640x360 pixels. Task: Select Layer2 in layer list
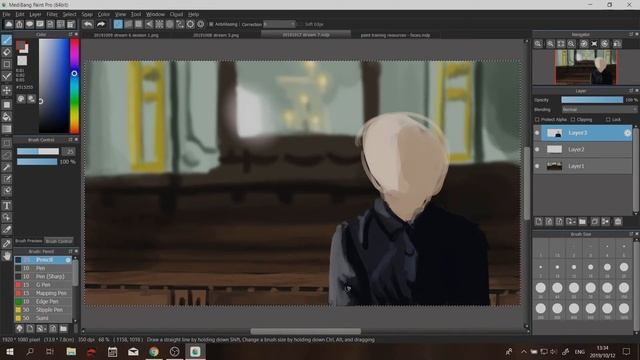(x=587, y=149)
